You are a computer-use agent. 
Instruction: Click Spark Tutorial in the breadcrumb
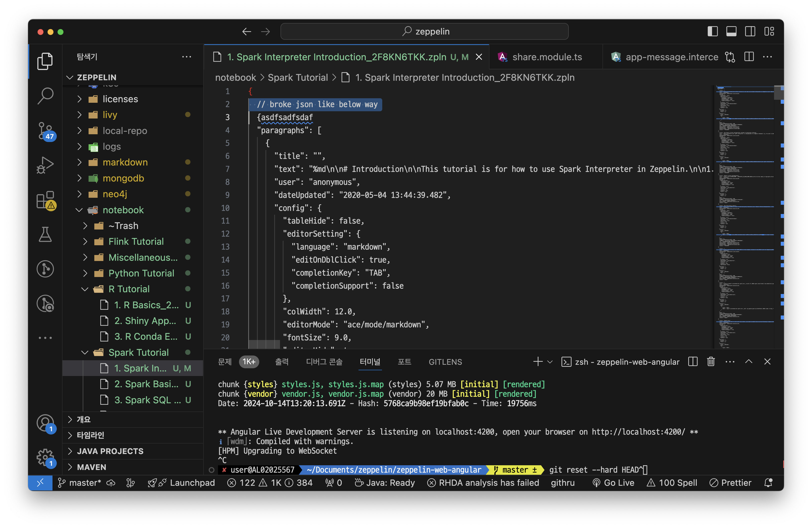297,77
